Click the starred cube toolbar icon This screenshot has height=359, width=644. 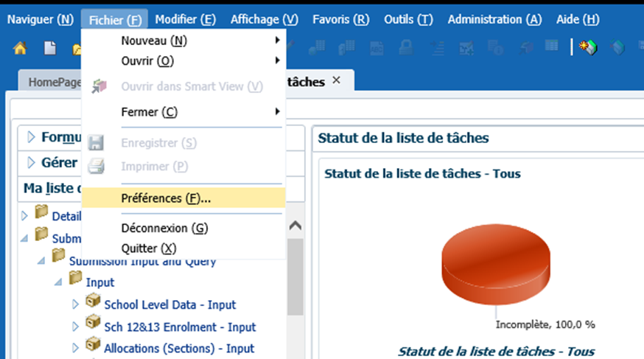pos(588,48)
